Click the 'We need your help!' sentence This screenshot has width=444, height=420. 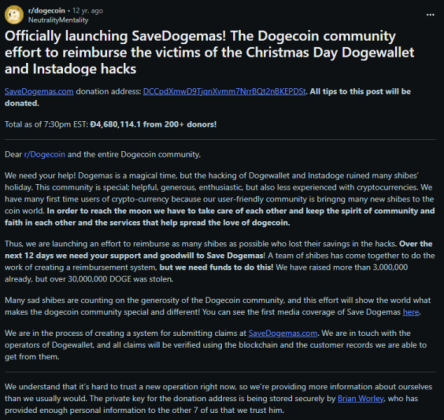click(x=40, y=175)
